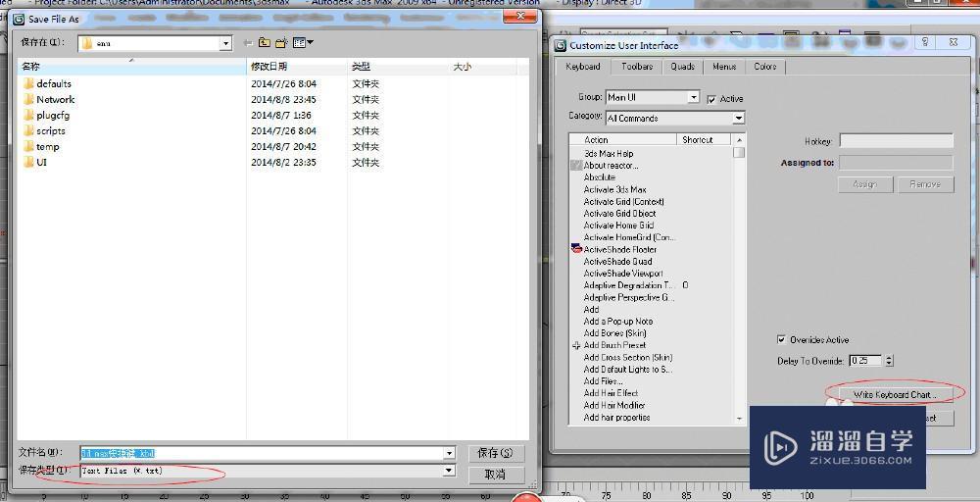Click the Shortcut column header
Viewport: 980px width, 502px height.
tap(705, 140)
